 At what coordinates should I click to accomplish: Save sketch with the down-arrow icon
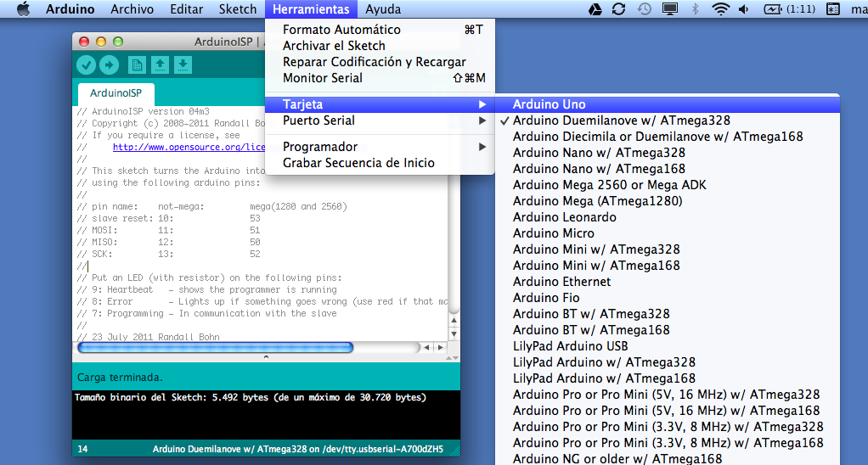click(183, 65)
